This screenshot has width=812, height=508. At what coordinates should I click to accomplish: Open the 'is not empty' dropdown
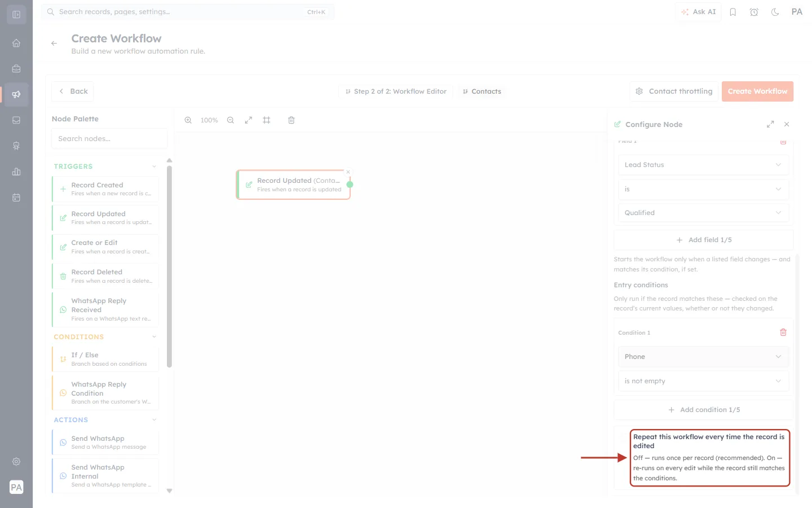click(x=703, y=381)
